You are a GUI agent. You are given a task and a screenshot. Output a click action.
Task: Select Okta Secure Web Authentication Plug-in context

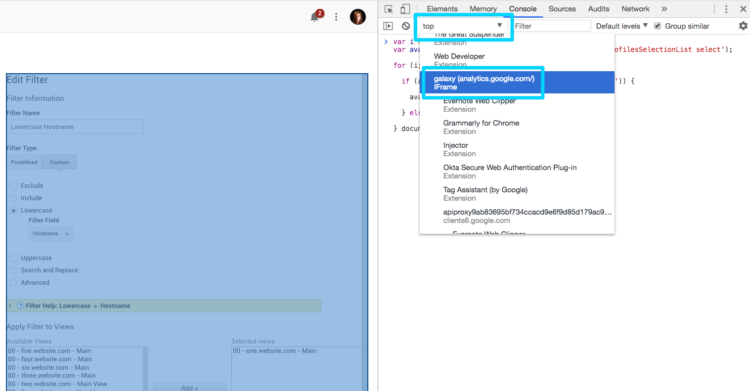[517, 171]
